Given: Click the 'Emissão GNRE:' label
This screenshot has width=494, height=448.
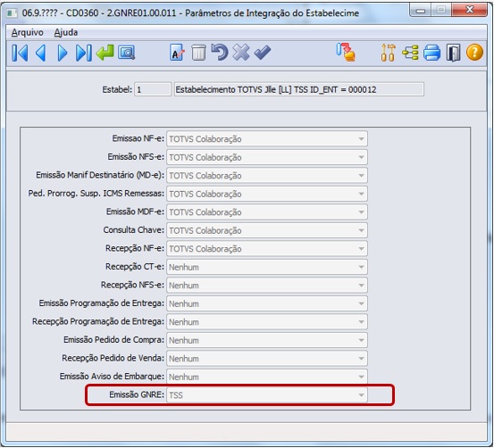Looking at the screenshot, I should (137, 394).
